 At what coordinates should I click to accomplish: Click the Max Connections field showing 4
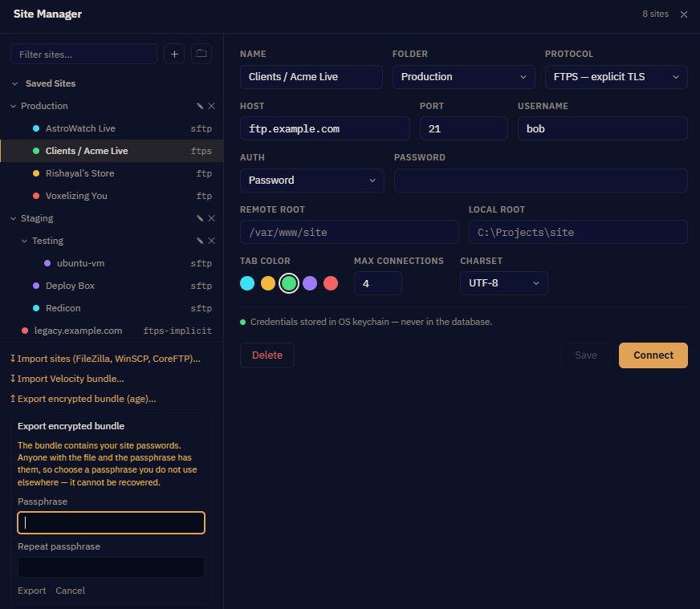click(x=377, y=283)
